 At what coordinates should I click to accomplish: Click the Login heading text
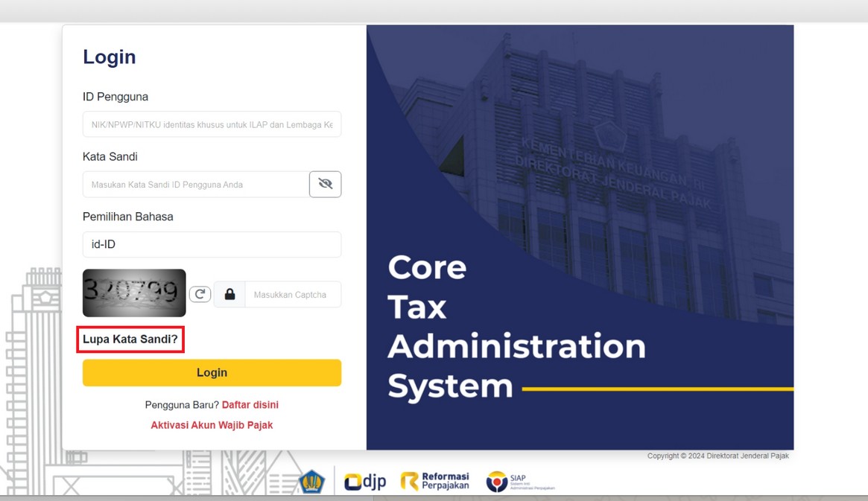tap(109, 57)
